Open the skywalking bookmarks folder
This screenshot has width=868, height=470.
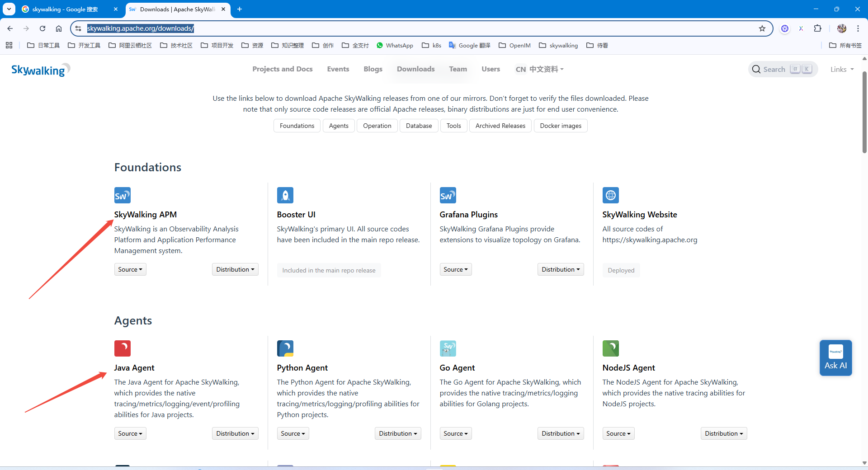click(x=558, y=45)
